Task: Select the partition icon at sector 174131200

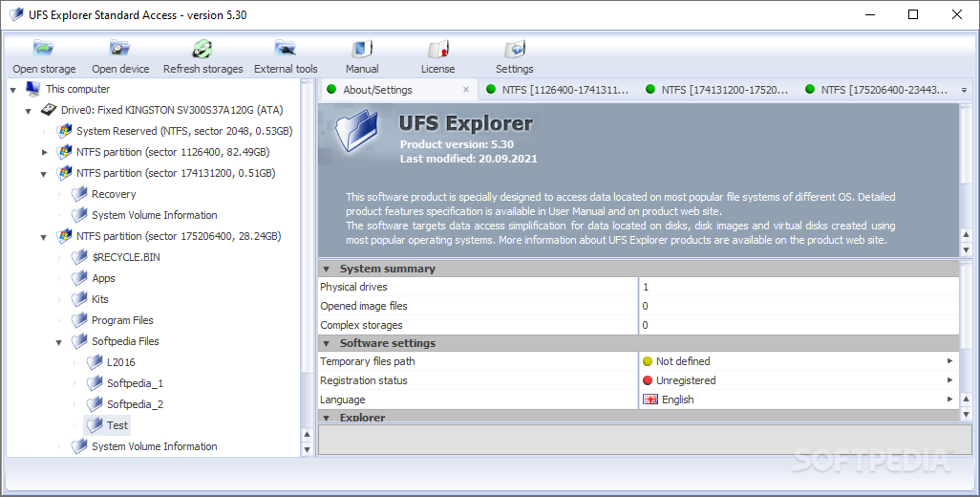Action: (64, 173)
